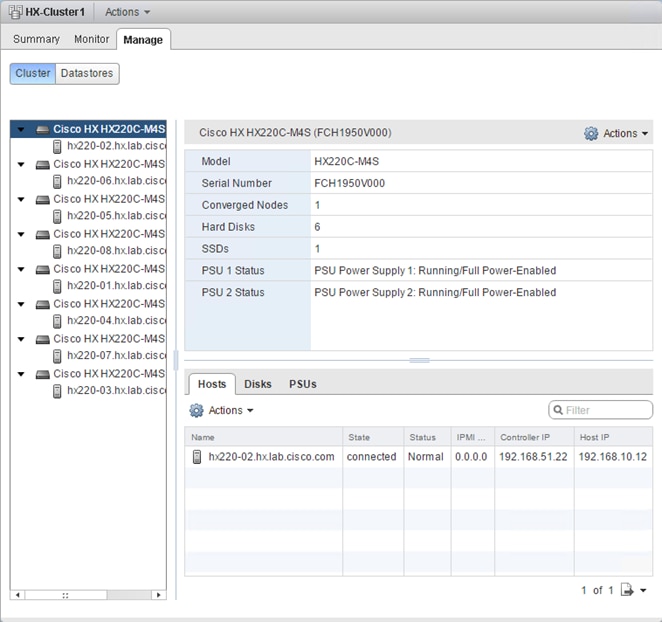This screenshot has height=622, width=662.
Task: Sort hosts by Controller IP column header
Action: tap(534, 437)
